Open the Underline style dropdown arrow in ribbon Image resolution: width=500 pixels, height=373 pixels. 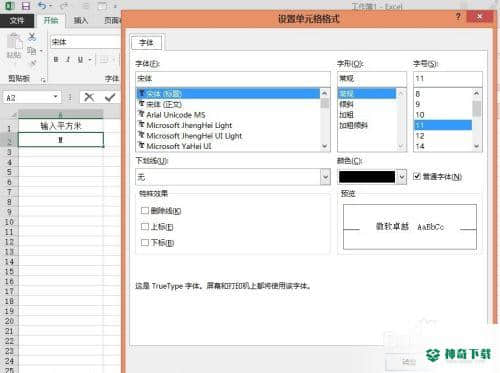click(x=90, y=60)
